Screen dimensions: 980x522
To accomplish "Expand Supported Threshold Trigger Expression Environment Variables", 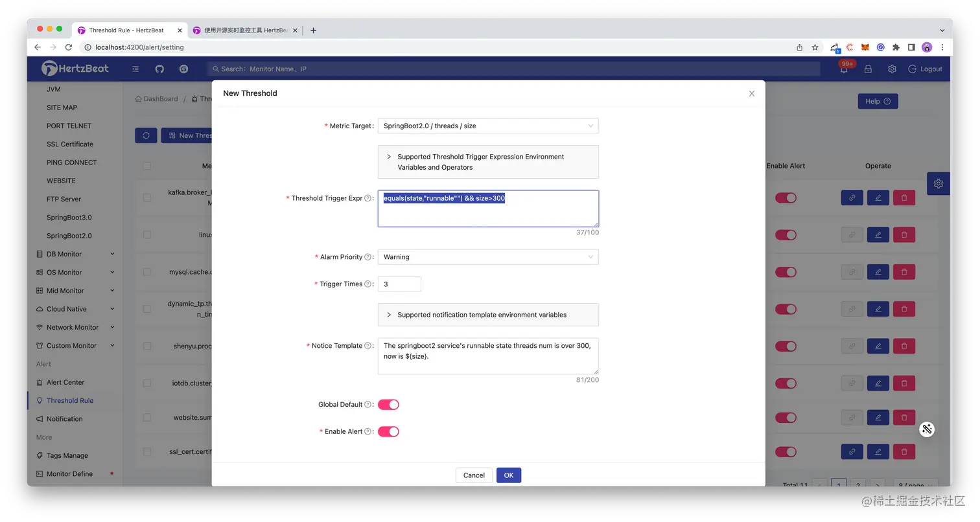I will [x=488, y=162].
